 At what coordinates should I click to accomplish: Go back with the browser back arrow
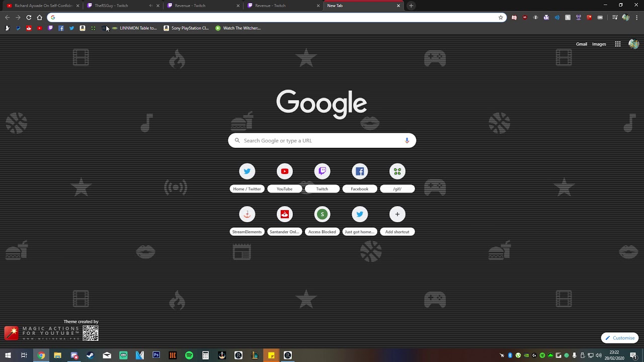point(7,18)
